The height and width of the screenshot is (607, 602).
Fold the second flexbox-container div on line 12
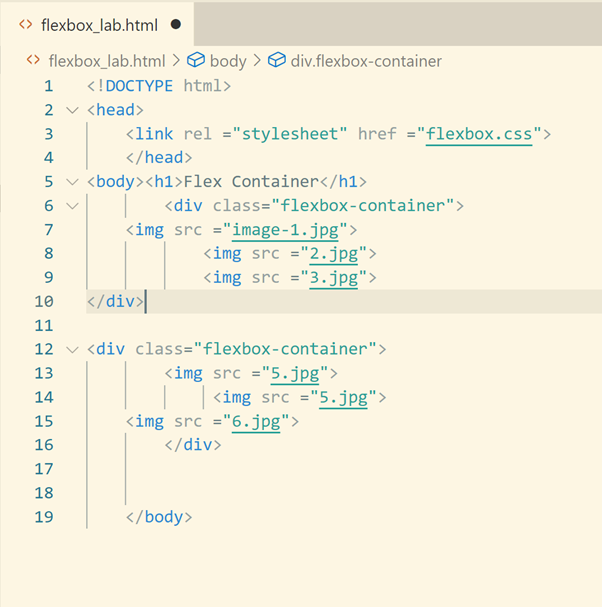click(x=71, y=349)
